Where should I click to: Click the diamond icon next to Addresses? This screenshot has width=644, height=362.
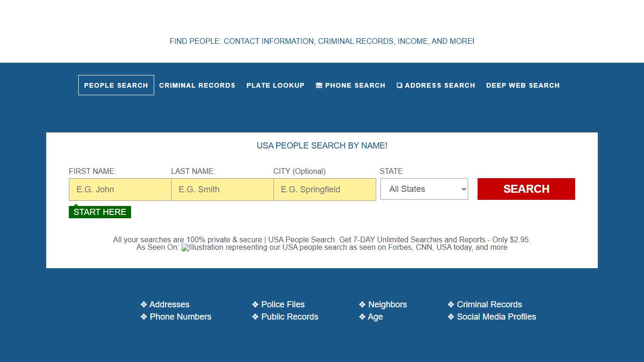[x=144, y=304]
